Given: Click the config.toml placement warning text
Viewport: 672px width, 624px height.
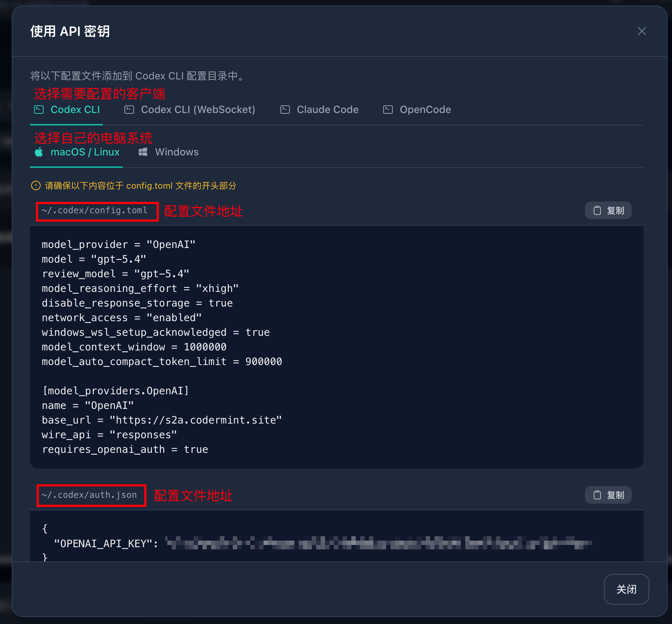Looking at the screenshot, I should (141, 186).
